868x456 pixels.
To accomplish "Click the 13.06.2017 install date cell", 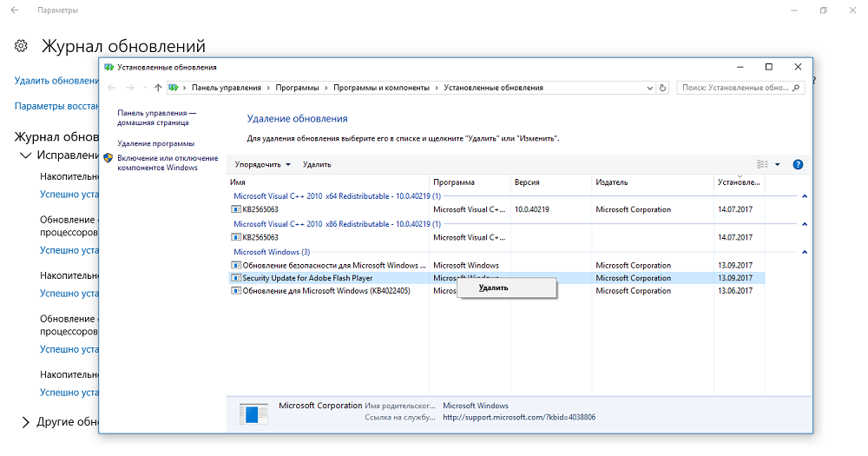I will (735, 291).
